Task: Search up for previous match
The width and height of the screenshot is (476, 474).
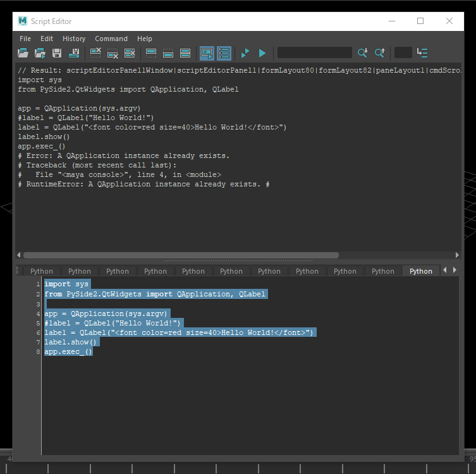Action: 380,53
